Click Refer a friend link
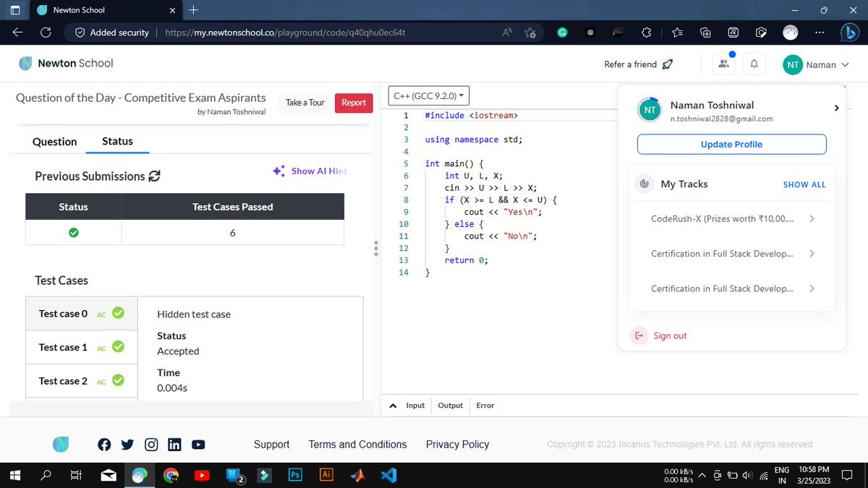868x488 pixels. (x=639, y=64)
